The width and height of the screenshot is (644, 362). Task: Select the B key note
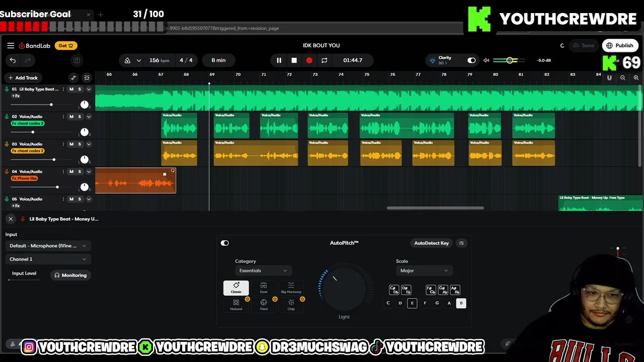click(x=461, y=303)
